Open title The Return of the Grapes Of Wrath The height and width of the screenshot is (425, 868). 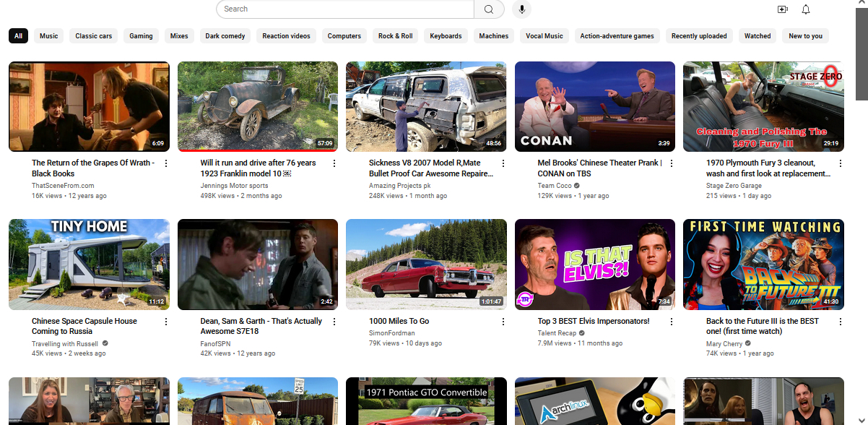(x=93, y=168)
